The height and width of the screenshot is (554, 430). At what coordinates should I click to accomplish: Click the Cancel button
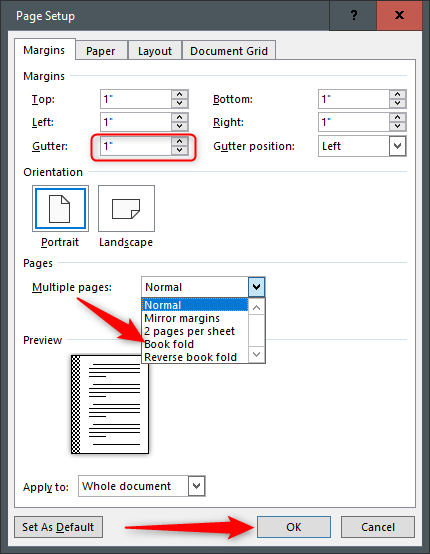click(x=378, y=527)
